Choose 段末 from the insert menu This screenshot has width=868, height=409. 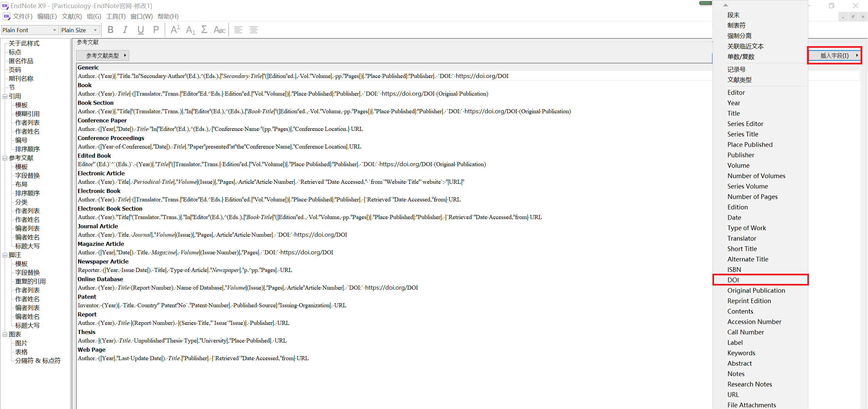[x=761, y=15]
